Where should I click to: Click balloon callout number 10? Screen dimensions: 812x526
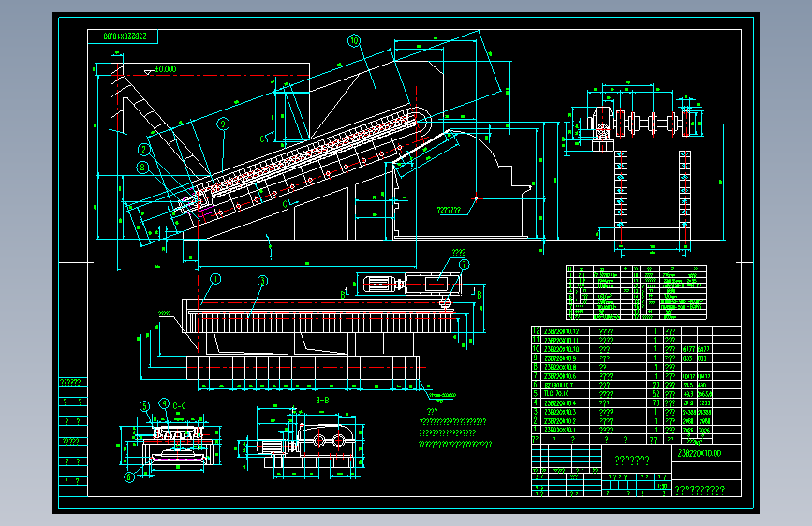354,40
